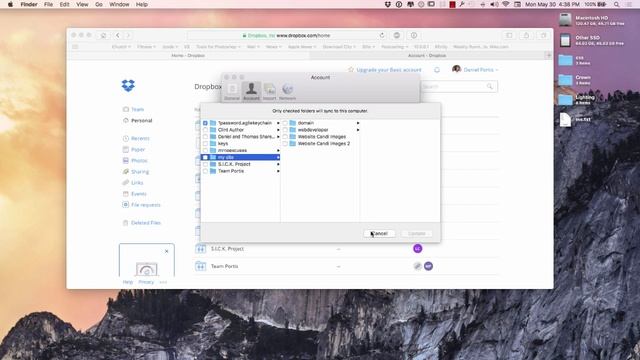Click the Wi-Fi status menu bar icon
Image resolution: width=640 pixels, height=360 pixels.
[x=505, y=4]
